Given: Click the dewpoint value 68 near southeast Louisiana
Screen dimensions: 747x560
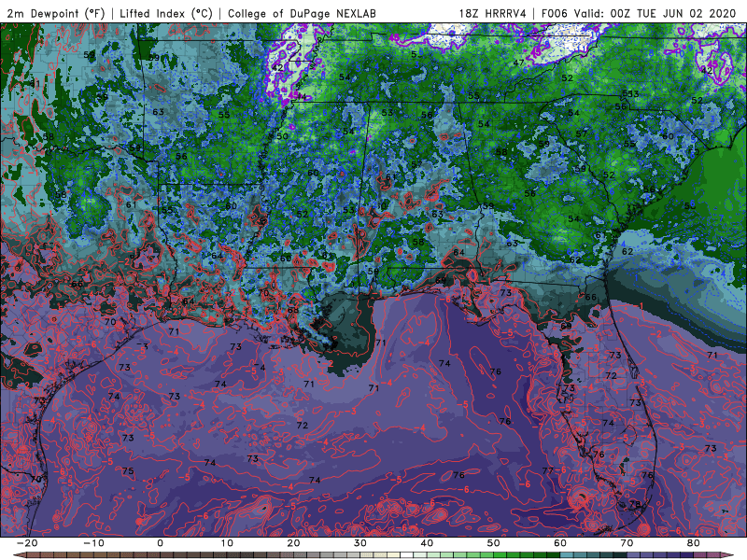Looking at the screenshot, I should pyautogui.click(x=293, y=310).
